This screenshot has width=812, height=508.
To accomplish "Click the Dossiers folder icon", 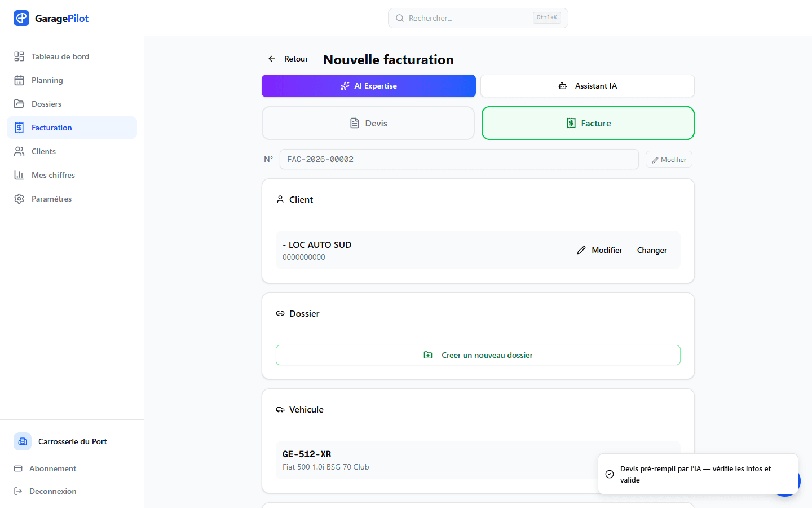I will (19, 104).
